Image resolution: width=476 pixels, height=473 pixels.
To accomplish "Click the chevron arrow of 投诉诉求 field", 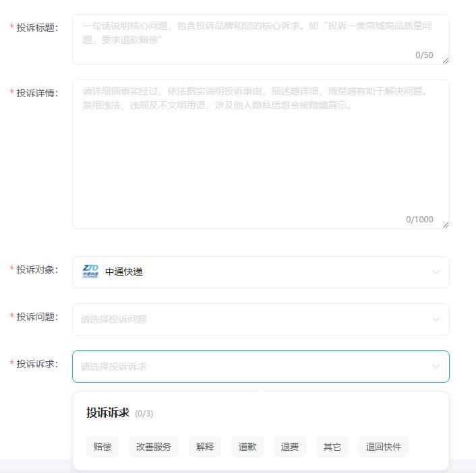I will point(436,367).
